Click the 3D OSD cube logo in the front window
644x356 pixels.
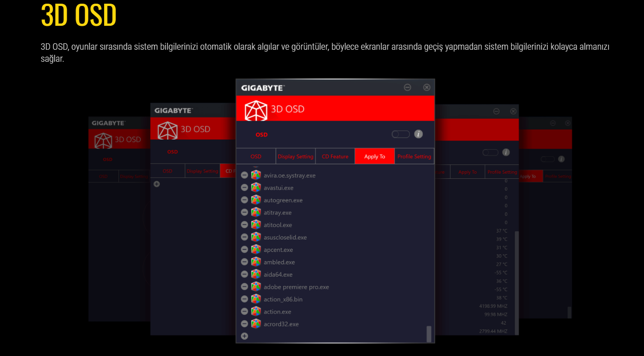click(256, 111)
